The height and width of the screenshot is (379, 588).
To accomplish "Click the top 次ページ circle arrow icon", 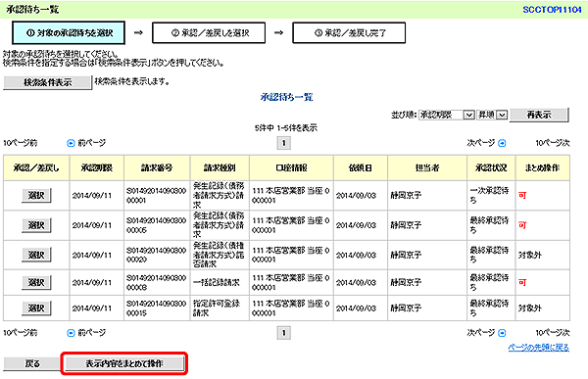I will [x=502, y=143].
